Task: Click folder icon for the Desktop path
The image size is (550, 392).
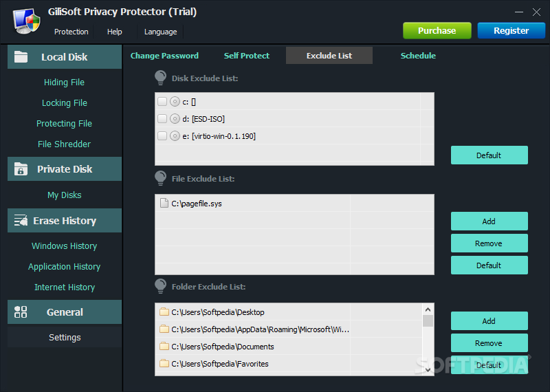Action: 164,312
